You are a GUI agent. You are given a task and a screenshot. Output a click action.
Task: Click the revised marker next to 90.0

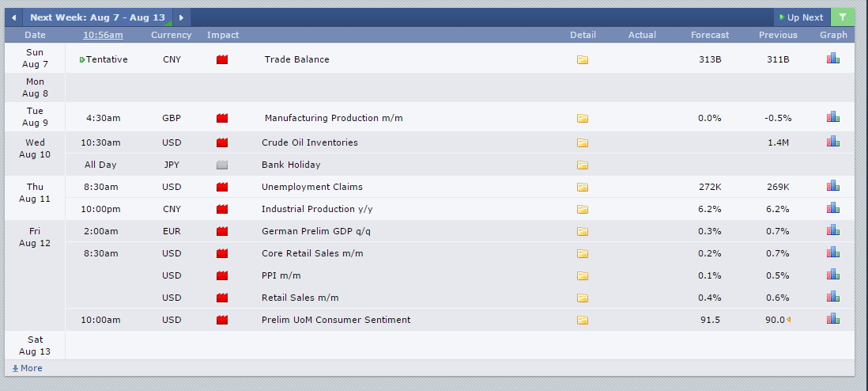click(789, 320)
